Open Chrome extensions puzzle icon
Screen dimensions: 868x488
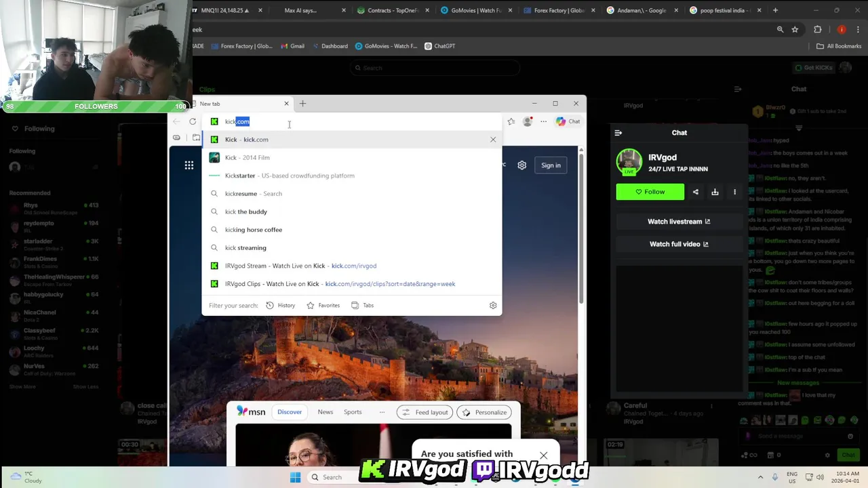click(x=817, y=29)
